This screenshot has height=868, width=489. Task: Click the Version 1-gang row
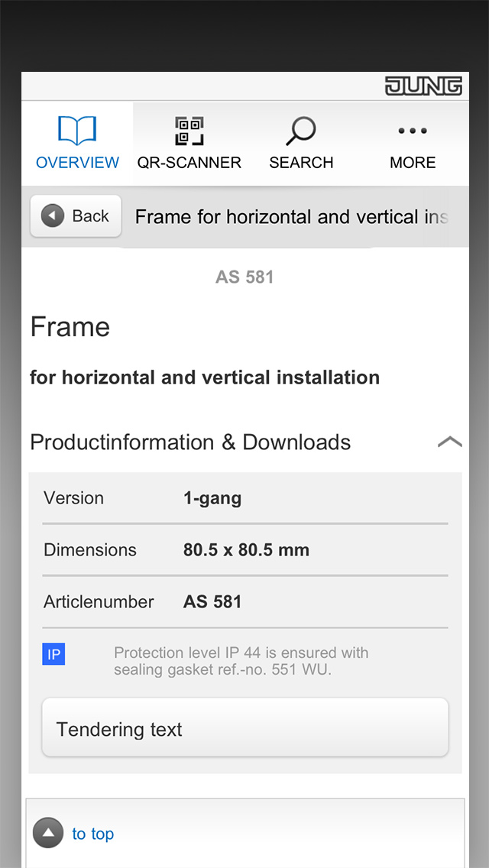245,497
